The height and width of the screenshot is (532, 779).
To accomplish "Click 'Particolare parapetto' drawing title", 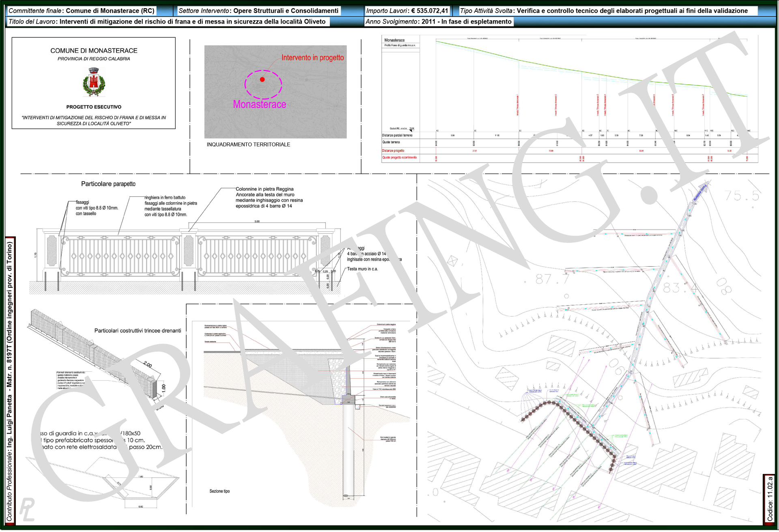I will tap(108, 184).
